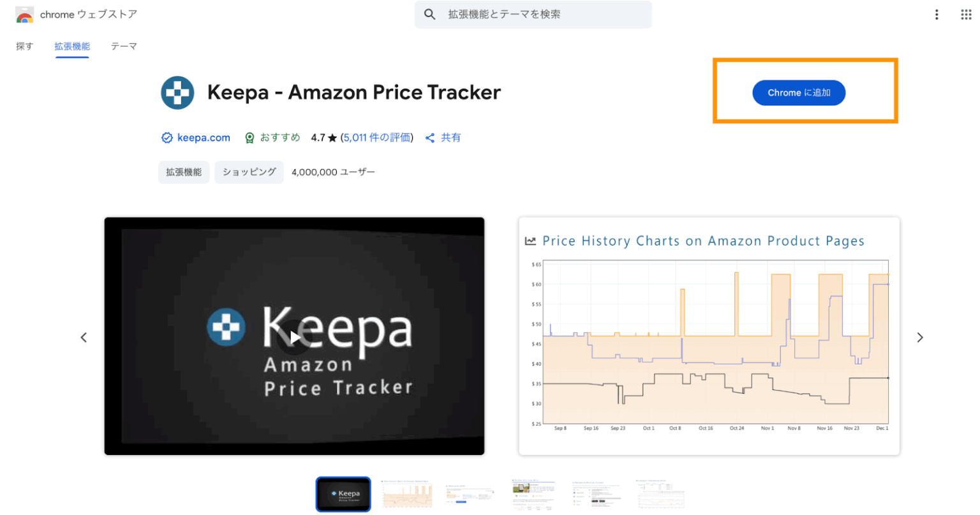This screenshot has width=980, height=515.
Task: Open the more options three-dot menu
Action: coord(936,14)
